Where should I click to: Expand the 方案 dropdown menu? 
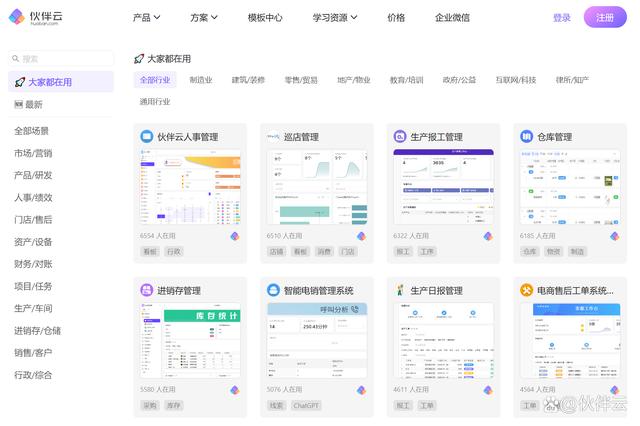204,18
